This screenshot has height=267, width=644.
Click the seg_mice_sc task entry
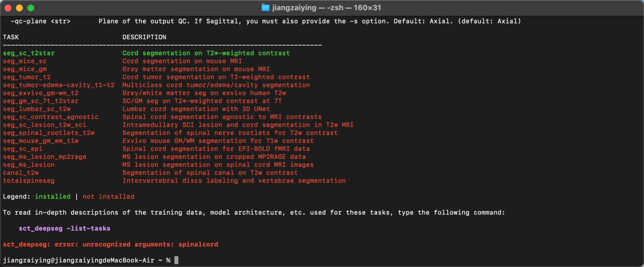pyautogui.click(x=25, y=61)
